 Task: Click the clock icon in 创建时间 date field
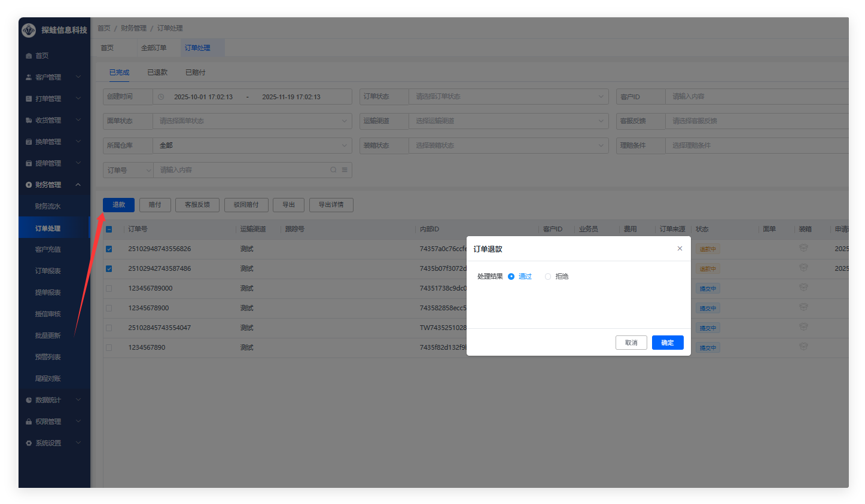click(161, 97)
